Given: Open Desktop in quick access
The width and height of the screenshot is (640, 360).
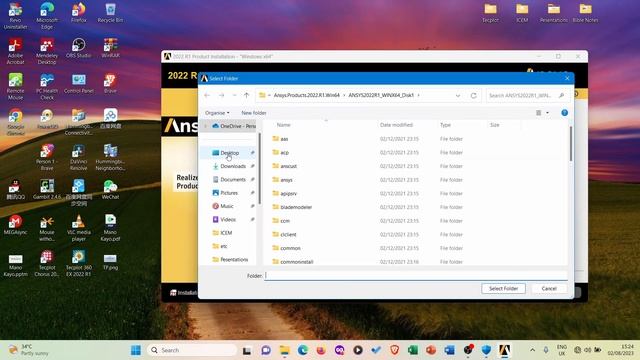Looking at the screenshot, I should [x=229, y=153].
